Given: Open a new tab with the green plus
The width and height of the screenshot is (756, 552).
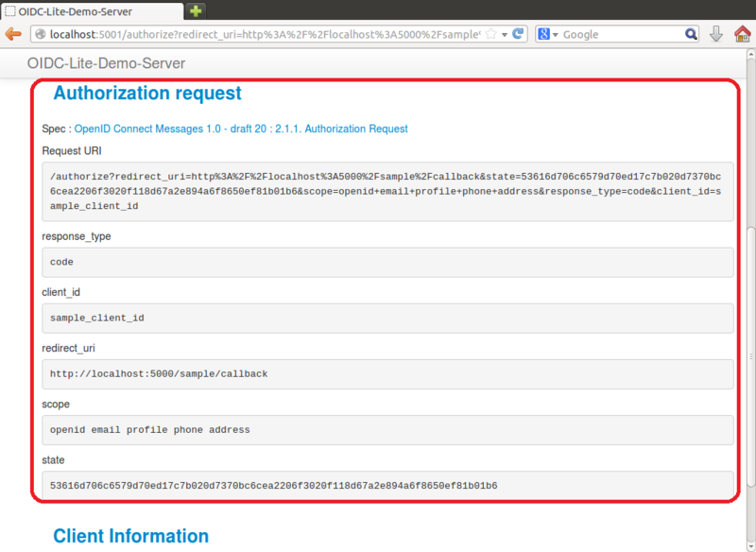Looking at the screenshot, I should tap(196, 10).
